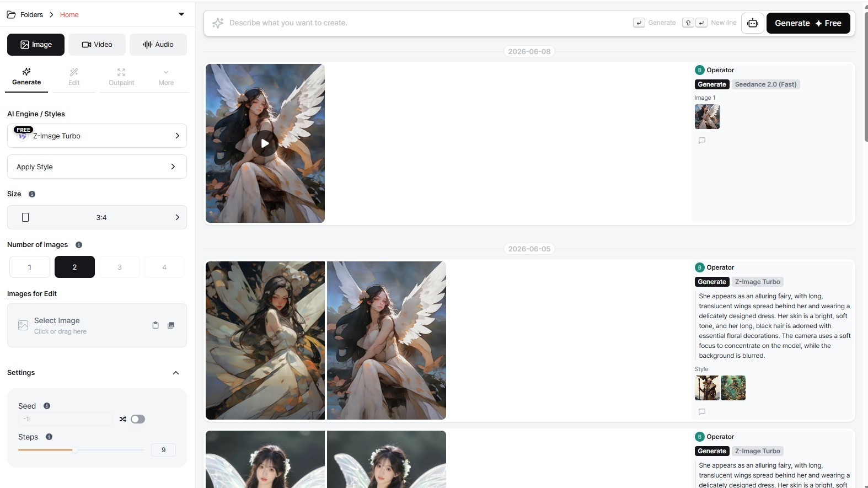Screen dimensions: 868x488
Task: Click comment icon below Style thumbnails
Action: tap(702, 412)
